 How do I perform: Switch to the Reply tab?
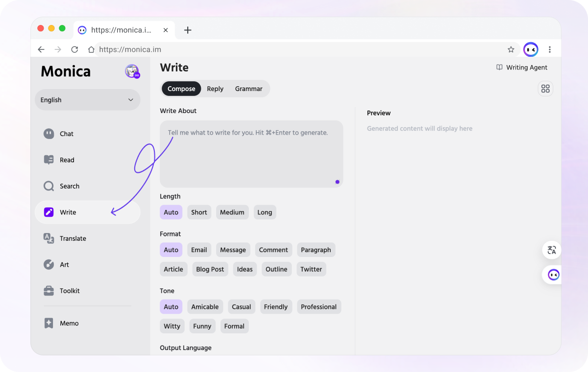pyautogui.click(x=215, y=89)
